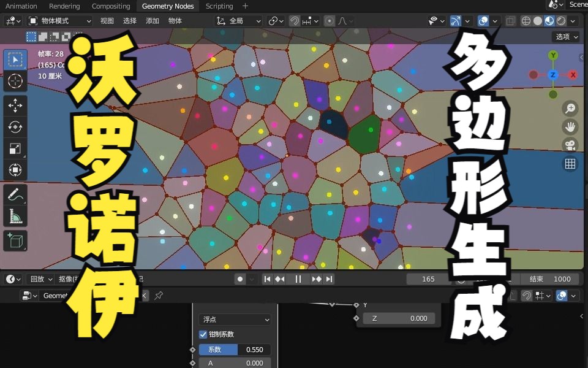Open the 回放 playback dropdown

point(41,279)
